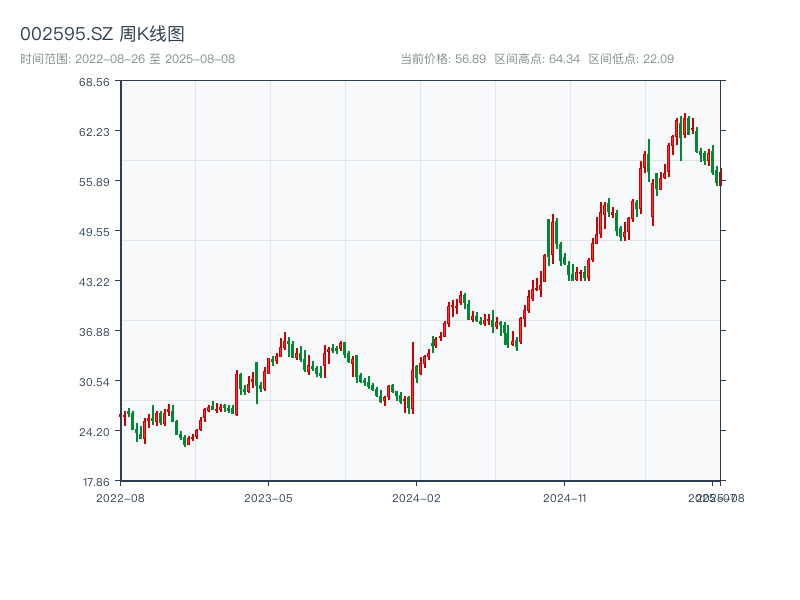Select the 2023-05 x-axis date marker

[x=268, y=497]
